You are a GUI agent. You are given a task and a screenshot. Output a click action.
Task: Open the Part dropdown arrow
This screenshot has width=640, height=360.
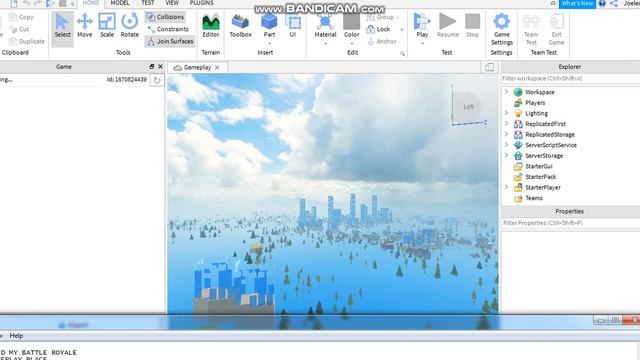(269, 43)
